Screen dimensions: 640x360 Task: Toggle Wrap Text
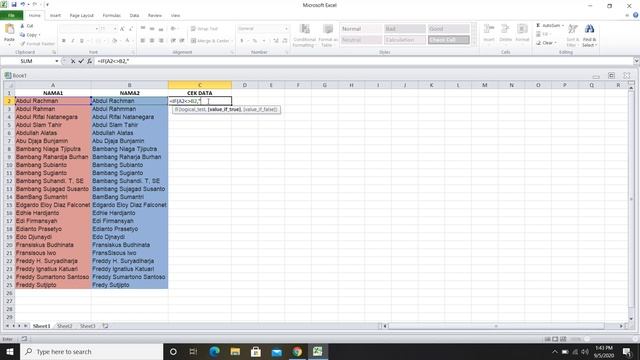click(204, 29)
